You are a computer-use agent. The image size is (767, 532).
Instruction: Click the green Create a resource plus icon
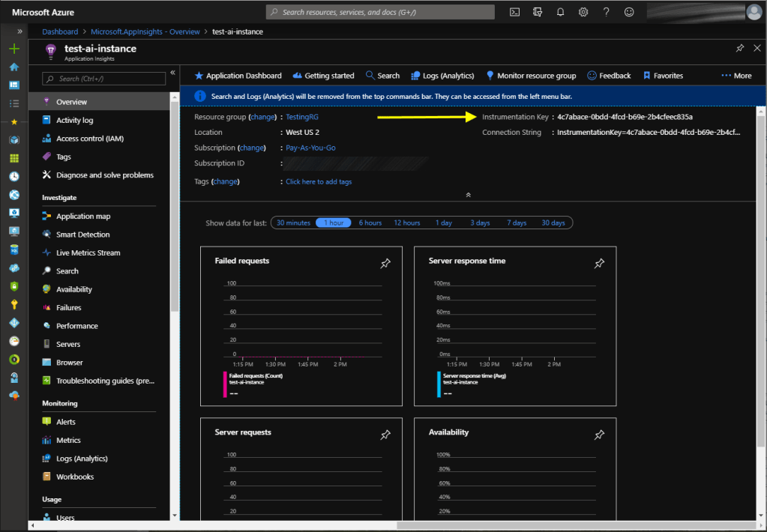13,49
